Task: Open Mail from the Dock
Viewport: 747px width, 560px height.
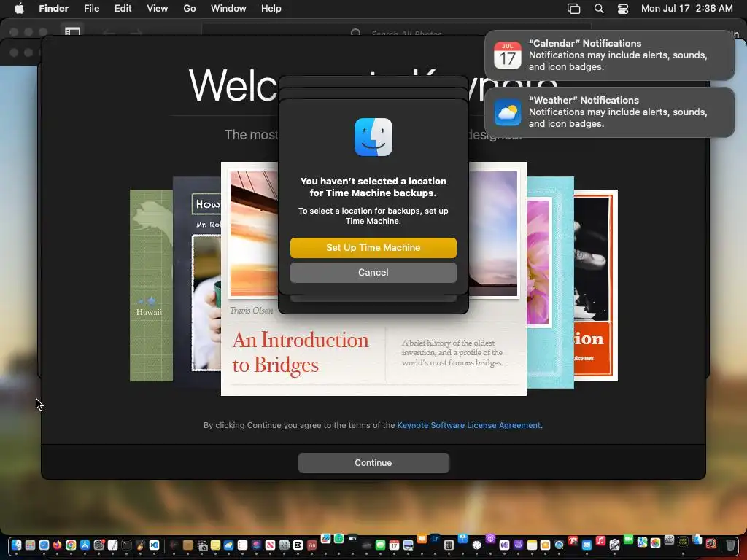Action: (587, 545)
